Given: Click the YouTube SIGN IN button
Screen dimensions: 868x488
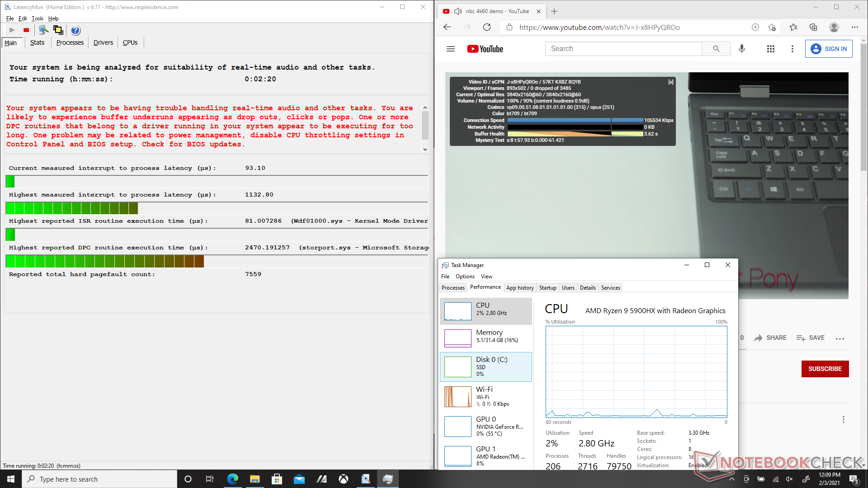Looking at the screenshot, I should click(829, 49).
